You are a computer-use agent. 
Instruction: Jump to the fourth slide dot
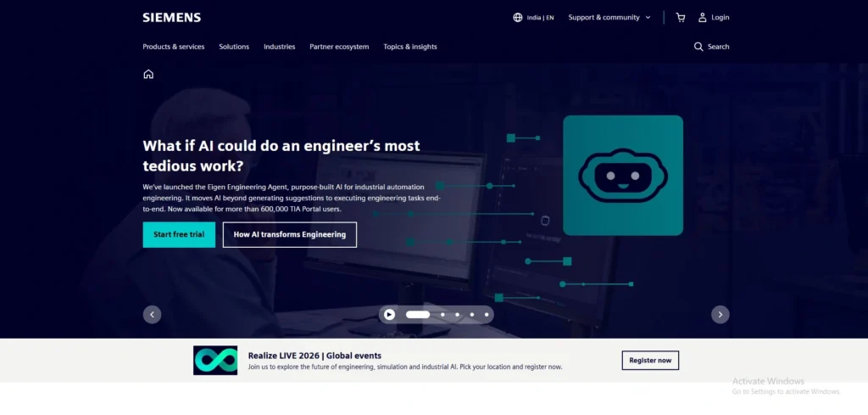[x=471, y=315]
